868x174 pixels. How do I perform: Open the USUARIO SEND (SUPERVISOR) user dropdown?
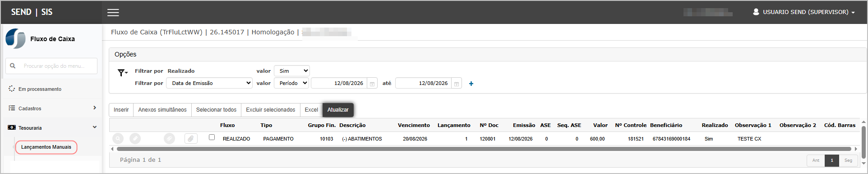click(x=804, y=12)
